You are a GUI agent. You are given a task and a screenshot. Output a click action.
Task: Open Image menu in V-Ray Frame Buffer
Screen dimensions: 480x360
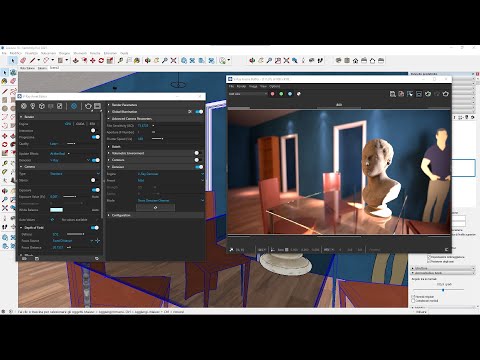click(253, 86)
